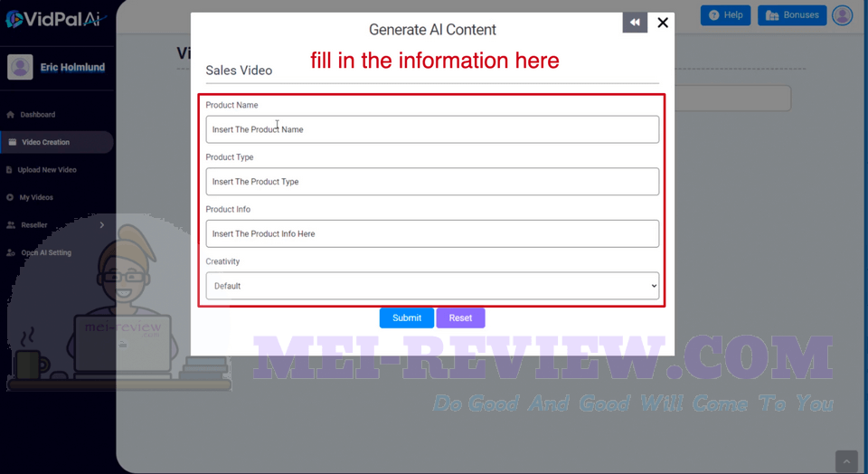
Task: Reset the form fields
Action: point(460,318)
